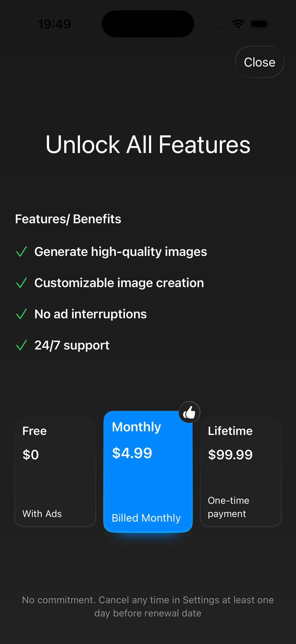The image size is (296, 644).
Task: Click the green checkmark beside high-quality images
Action: [22, 252]
